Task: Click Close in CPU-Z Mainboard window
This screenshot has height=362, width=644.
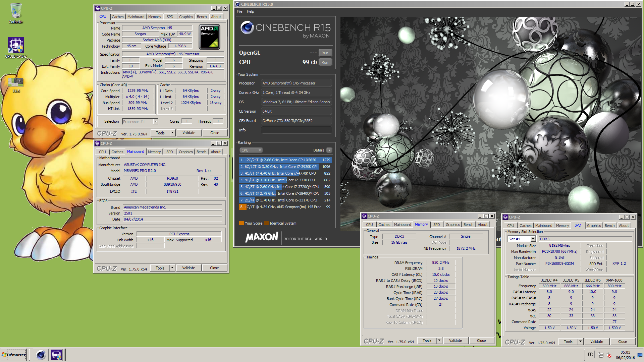Action: coord(214,268)
